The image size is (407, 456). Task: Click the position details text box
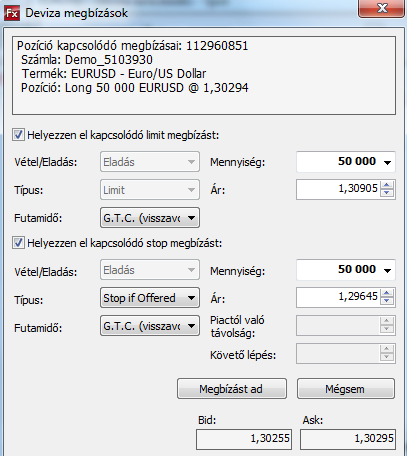(x=204, y=76)
